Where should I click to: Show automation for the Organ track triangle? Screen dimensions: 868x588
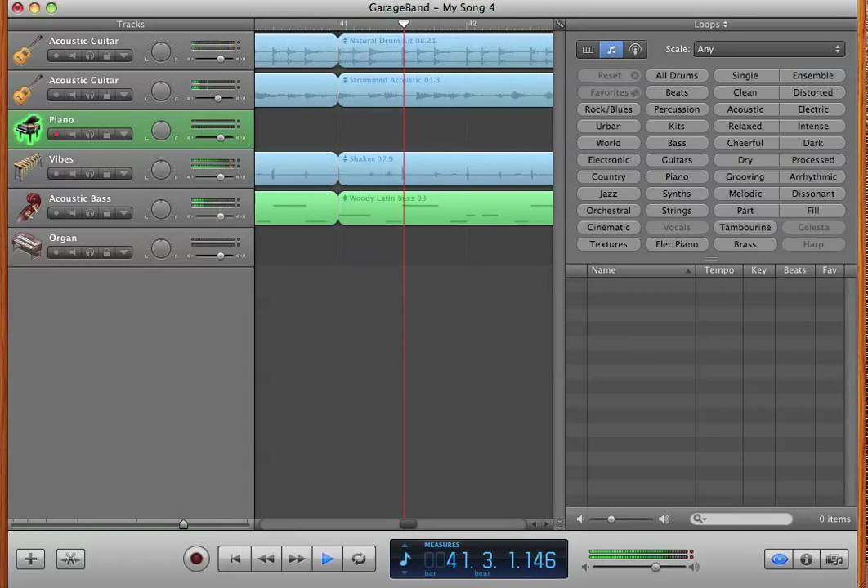point(123,252)
